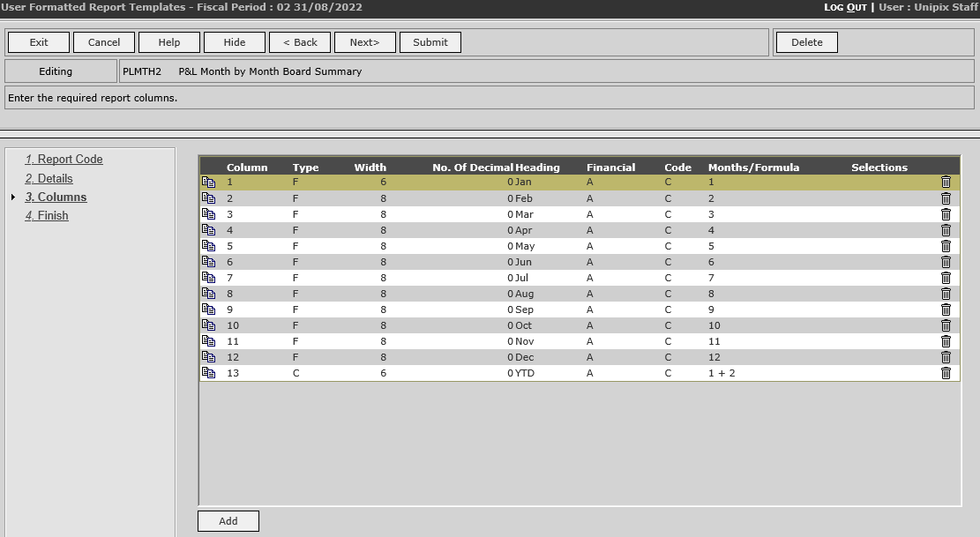
Task: Select the Finish step link
Action: click(46, 215)
